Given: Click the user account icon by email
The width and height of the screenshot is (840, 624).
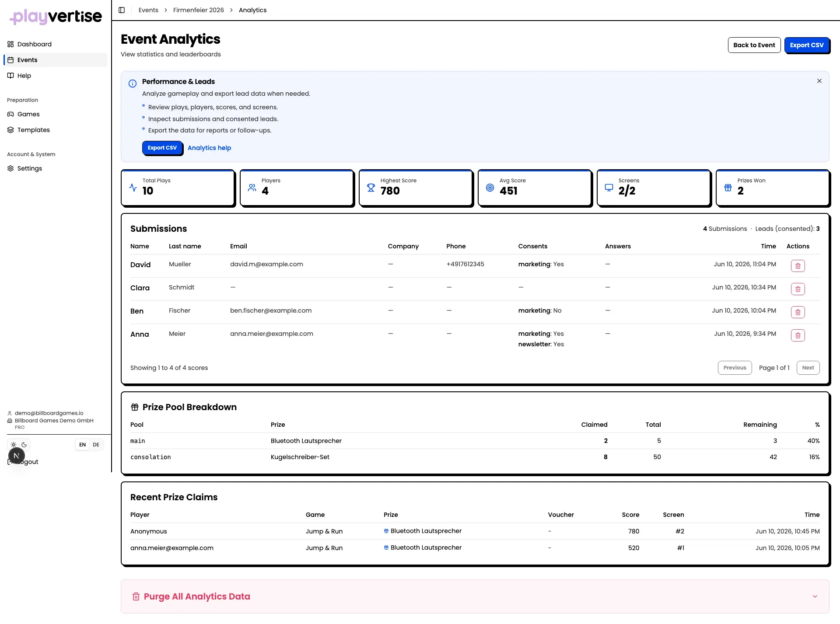Looking at the screenshot, I should [x=10, y=413].
